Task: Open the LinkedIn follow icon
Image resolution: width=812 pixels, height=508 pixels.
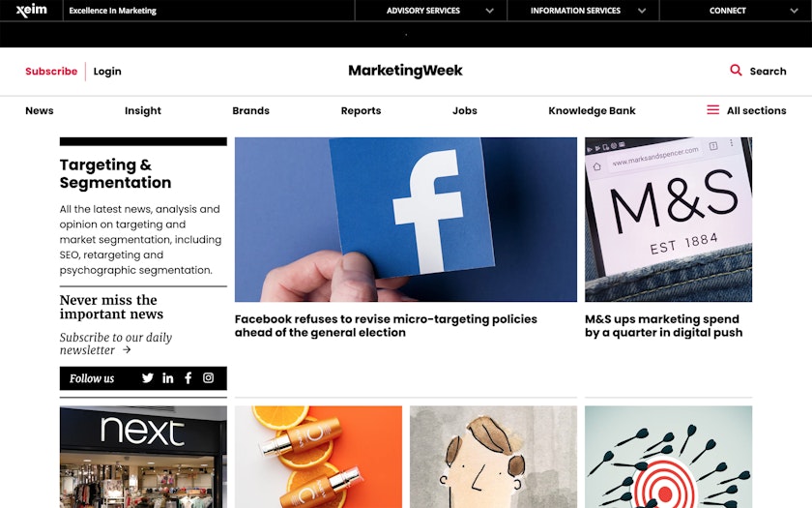Action: [168, 378]
